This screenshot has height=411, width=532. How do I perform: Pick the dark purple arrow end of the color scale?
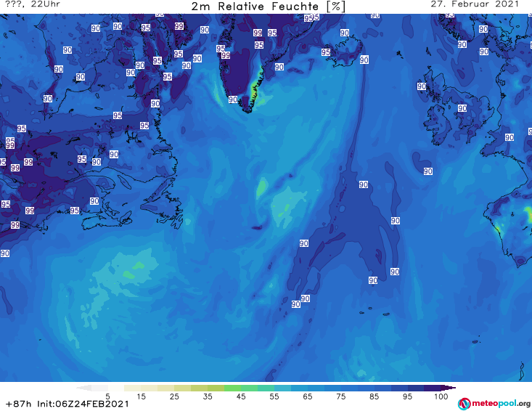pyautogui.click(x=449, y=388)
